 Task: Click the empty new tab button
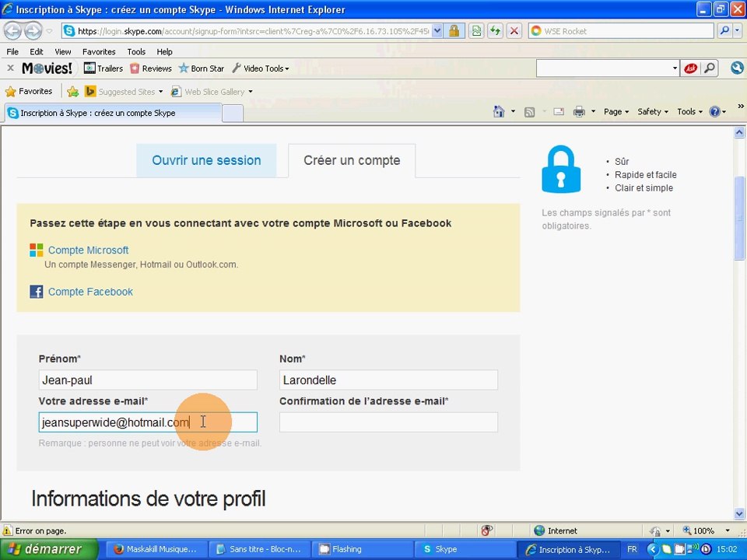coord(233,114)
